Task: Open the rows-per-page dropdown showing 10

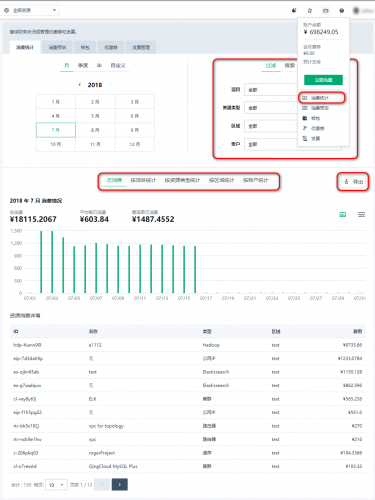Action: [x=56, y=485]
